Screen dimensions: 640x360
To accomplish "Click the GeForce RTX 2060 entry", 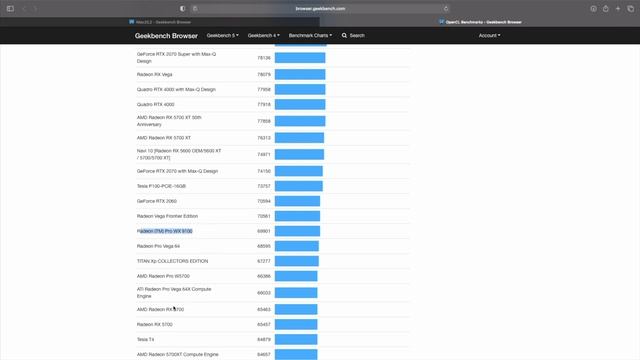I will [157, 201].
